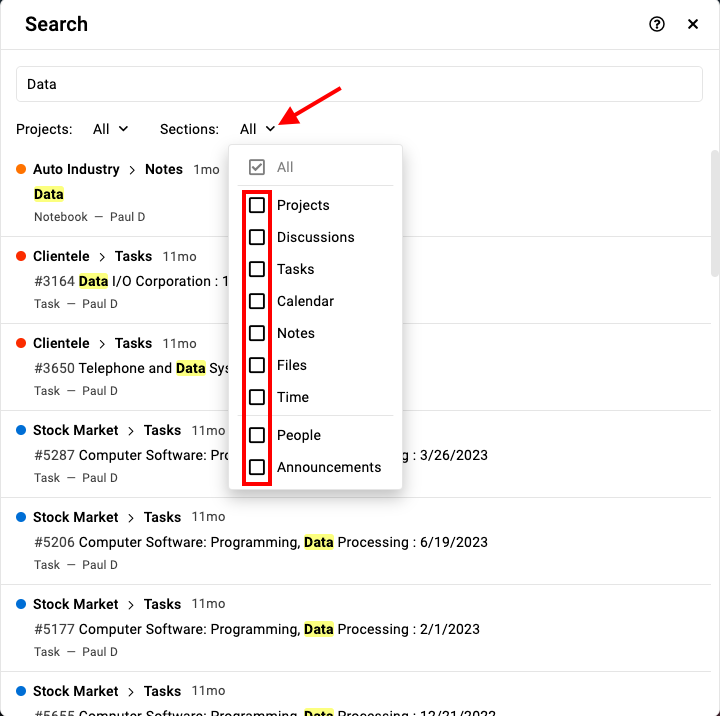Open task #5206 Data Processing 6/19/2023
The image size is (720, 716).
(261, 542)
